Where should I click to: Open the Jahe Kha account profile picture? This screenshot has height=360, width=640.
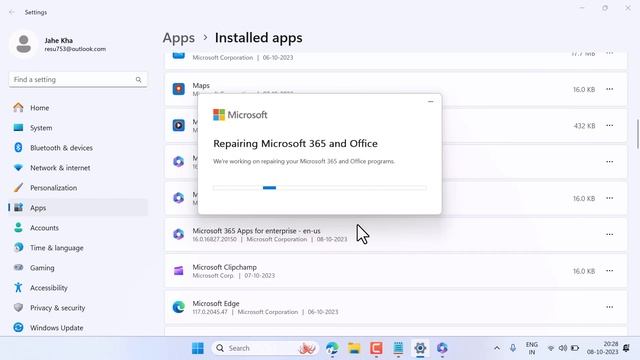point(24,44)
